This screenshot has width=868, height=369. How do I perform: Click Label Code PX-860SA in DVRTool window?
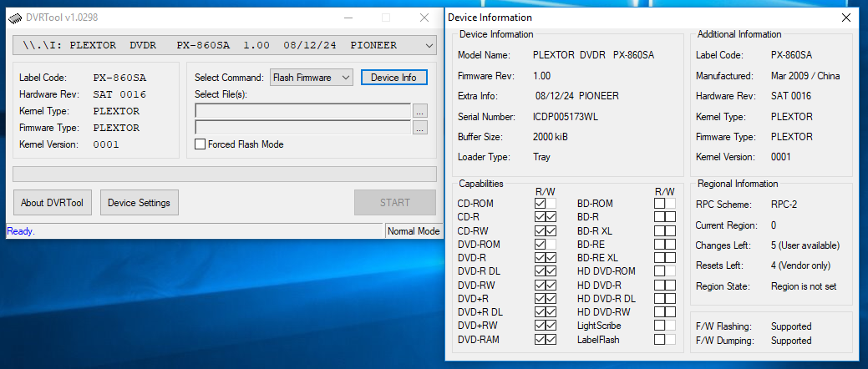[119, 78]
